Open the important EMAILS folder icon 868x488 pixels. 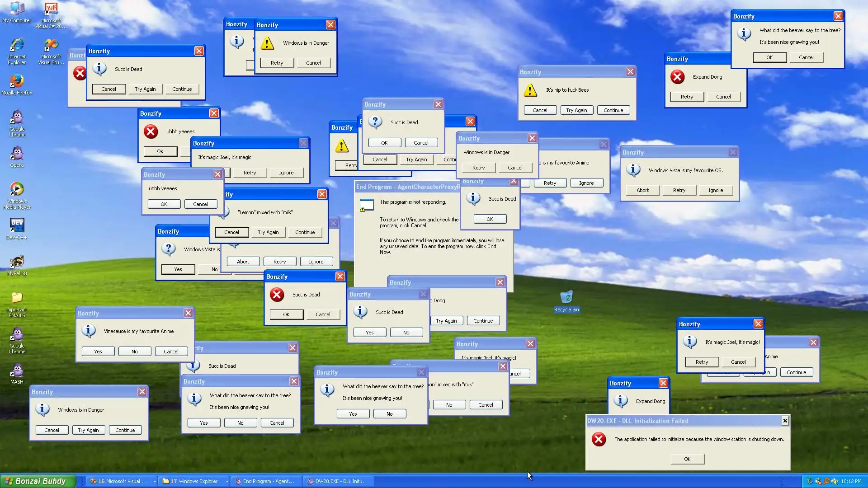17,298
